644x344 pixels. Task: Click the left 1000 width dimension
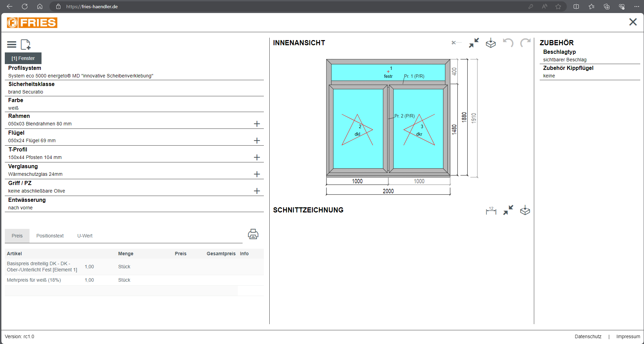click(x=357, y=181)
